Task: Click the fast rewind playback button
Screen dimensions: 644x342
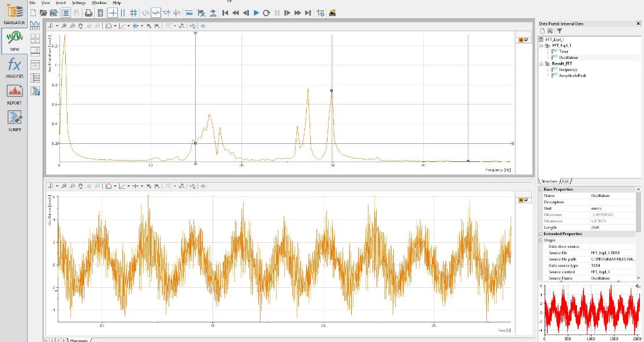Action: point(235,13)
